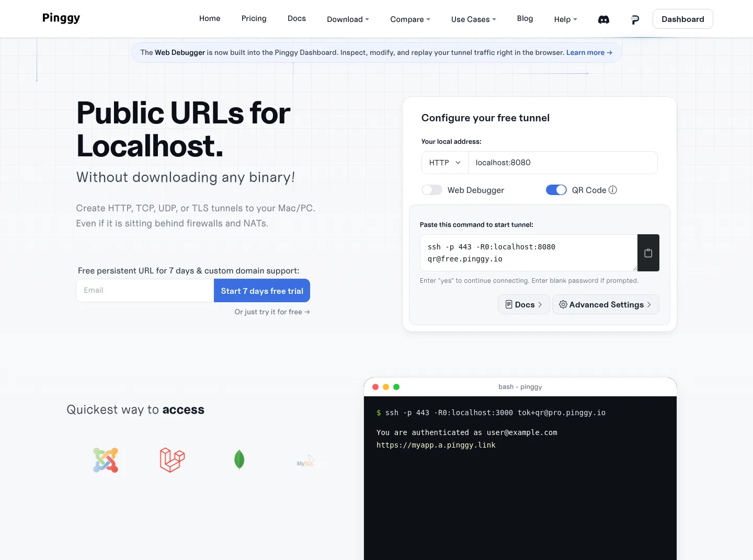Image resolution: width=753 pixels, height=560 pixels.
Task: Click the red dot in terminal window
Action: click(375, 387)
